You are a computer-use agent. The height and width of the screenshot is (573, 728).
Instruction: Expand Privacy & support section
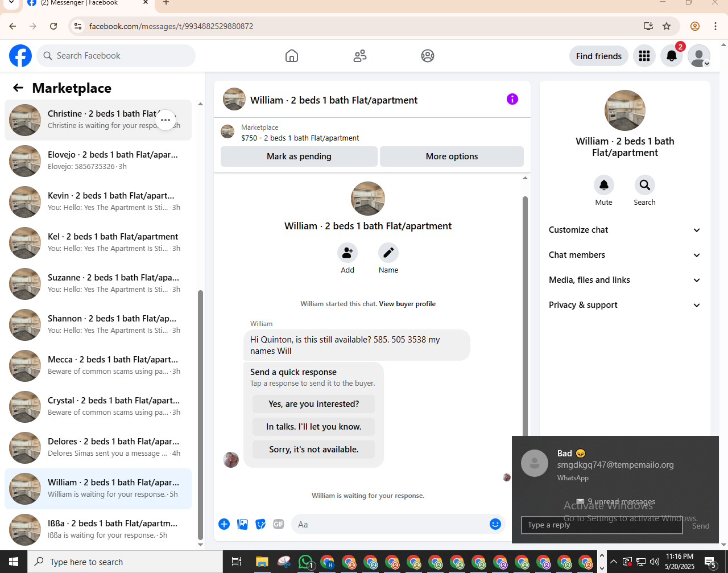[625, 305]
